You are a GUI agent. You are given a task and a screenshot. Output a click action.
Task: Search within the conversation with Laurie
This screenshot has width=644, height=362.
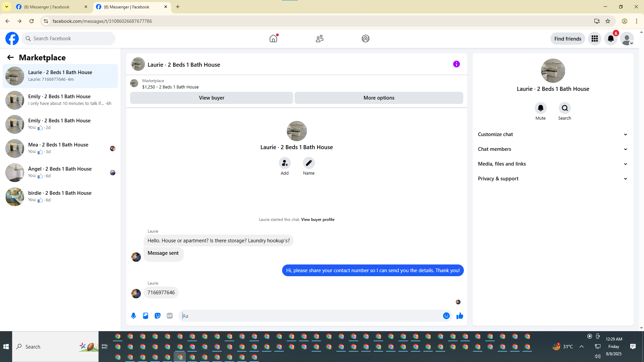pos(565,108)
